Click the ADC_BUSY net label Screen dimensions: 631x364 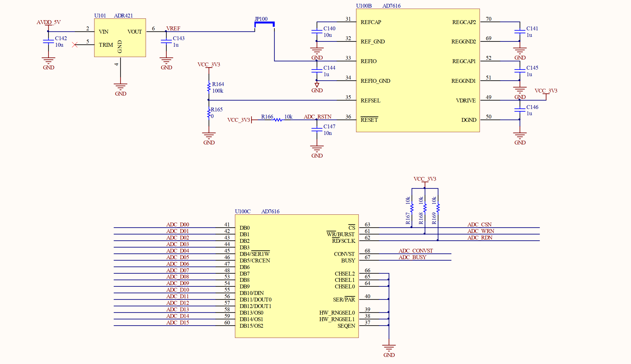(x=412, y=257)
